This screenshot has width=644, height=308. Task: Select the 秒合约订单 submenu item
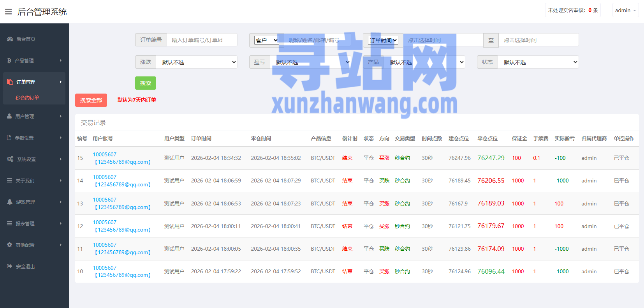tap(27, 97)
